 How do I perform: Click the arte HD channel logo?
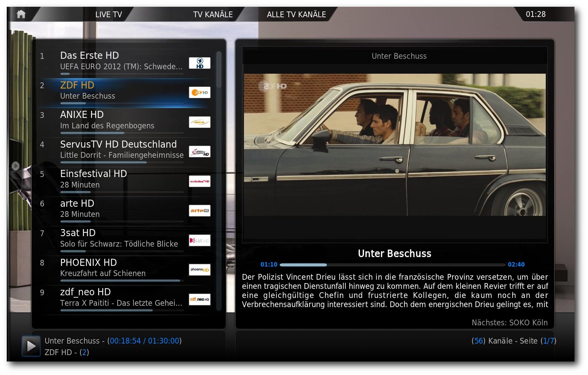click(199, 210)
